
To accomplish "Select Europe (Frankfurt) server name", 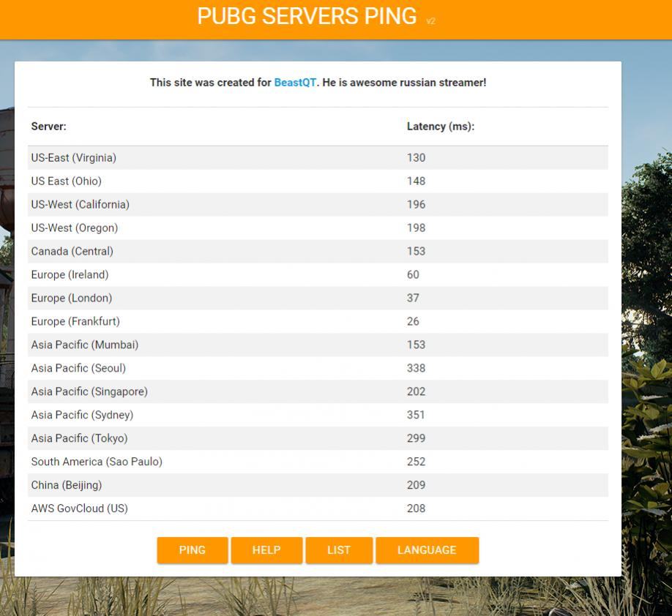I will pos(75,321).
